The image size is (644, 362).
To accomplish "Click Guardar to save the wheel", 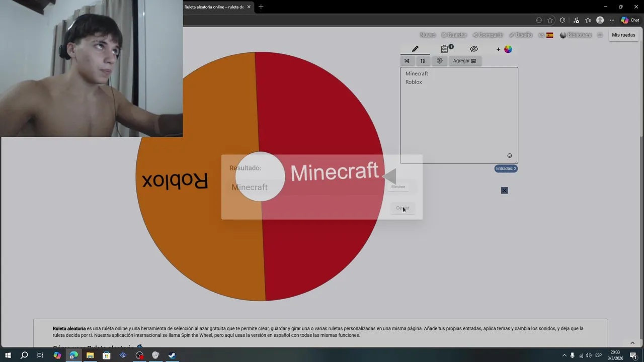I will coord(454,35).
